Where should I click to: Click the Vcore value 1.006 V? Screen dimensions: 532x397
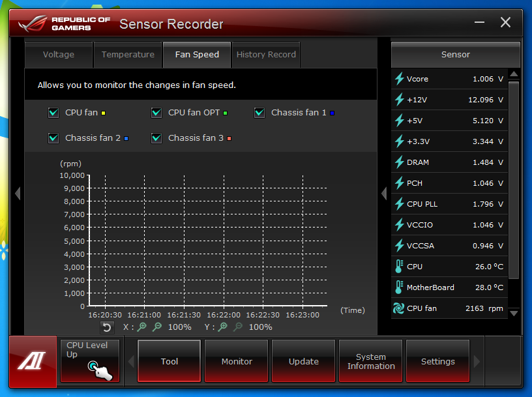[x=488, y=79]
